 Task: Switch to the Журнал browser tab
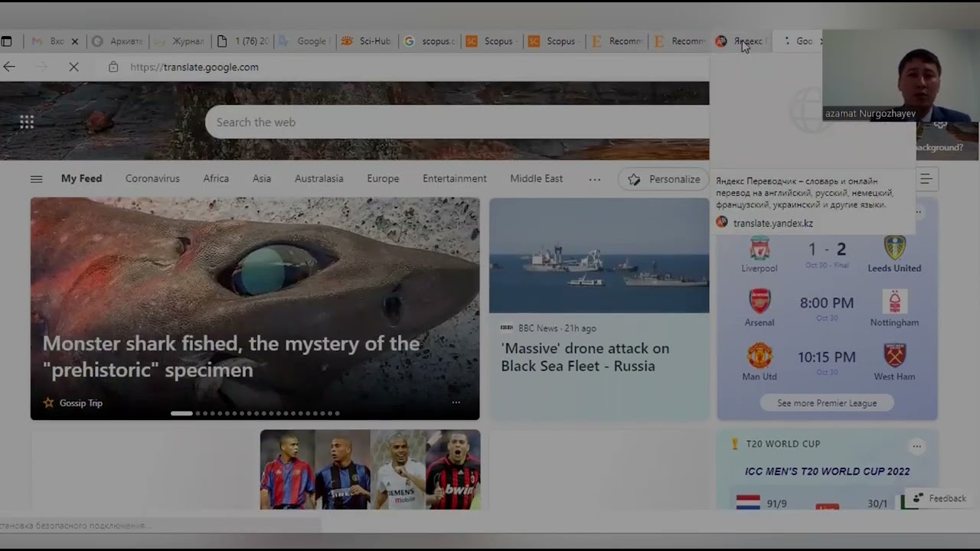[x=180, y=41]
